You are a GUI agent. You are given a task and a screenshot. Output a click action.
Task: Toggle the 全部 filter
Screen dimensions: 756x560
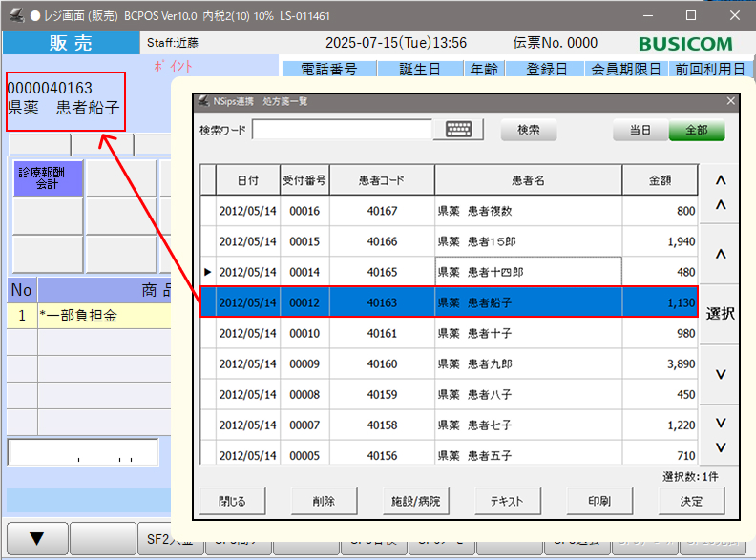[x=696, y=131]
